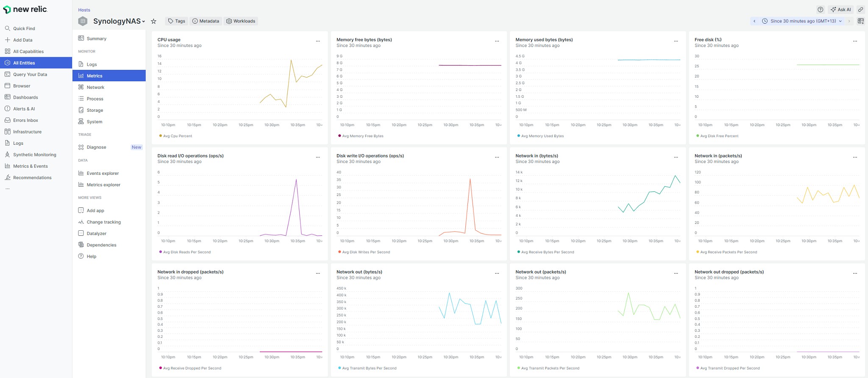Image resolution: width=868 pixels, height=378 pixels.
Task: Click the New Relic logo
Action: (25, 9)
